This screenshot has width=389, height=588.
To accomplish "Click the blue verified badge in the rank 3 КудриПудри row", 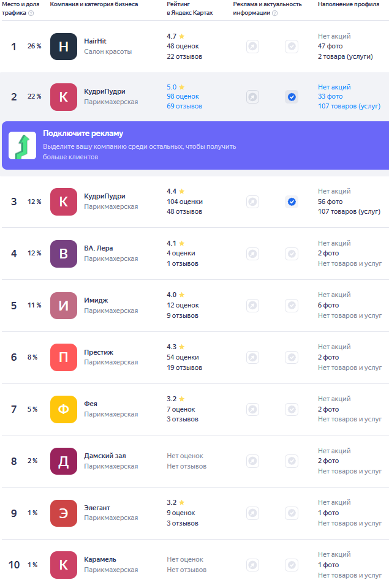I will [x=292, y=202].
